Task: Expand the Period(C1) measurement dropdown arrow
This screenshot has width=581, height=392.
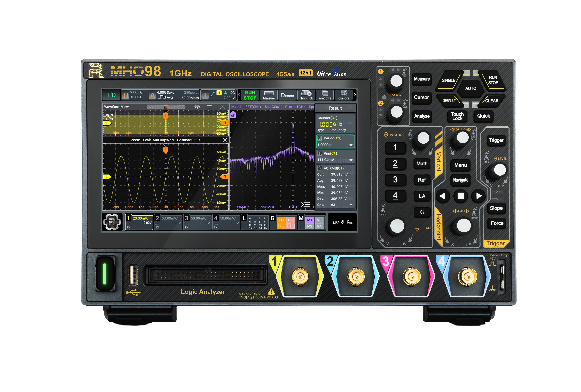Action: click(x=351, y=145)
